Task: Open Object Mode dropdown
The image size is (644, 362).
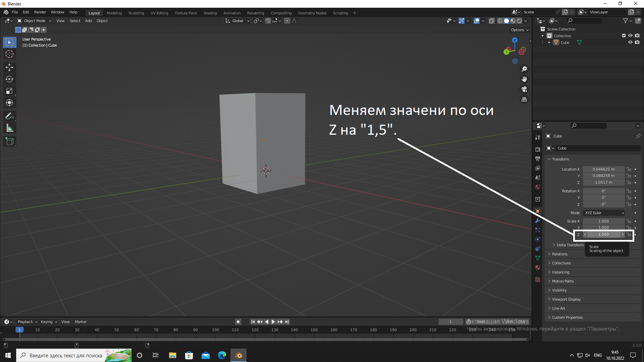Action: pyautogui.click(x=35, y=21)
